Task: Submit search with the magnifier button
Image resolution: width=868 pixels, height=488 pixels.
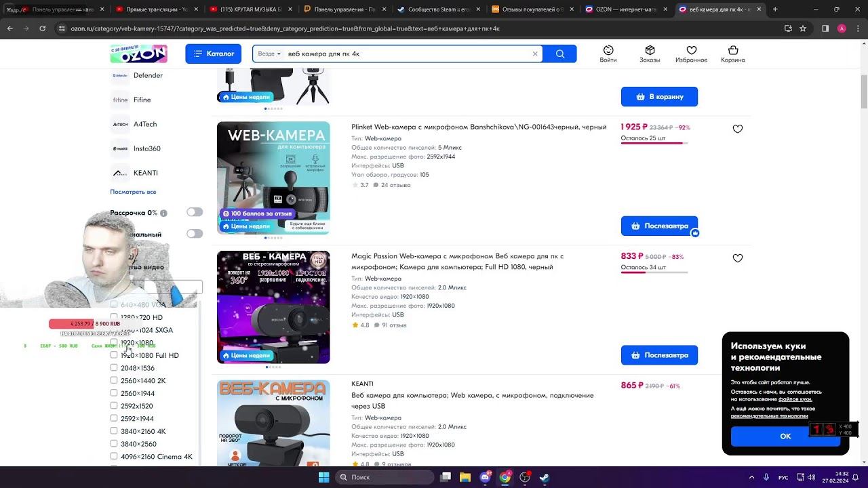Action: [560, 54]
